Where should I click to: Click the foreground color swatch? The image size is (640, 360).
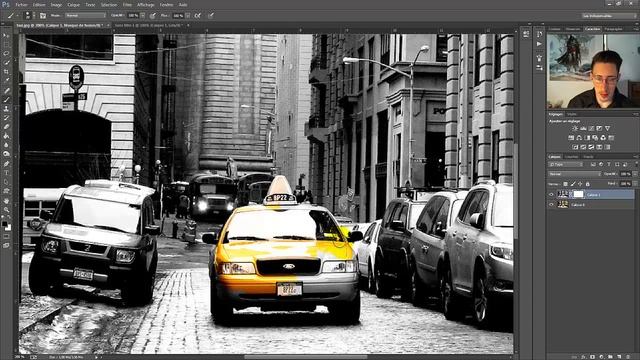coord(5,224)
